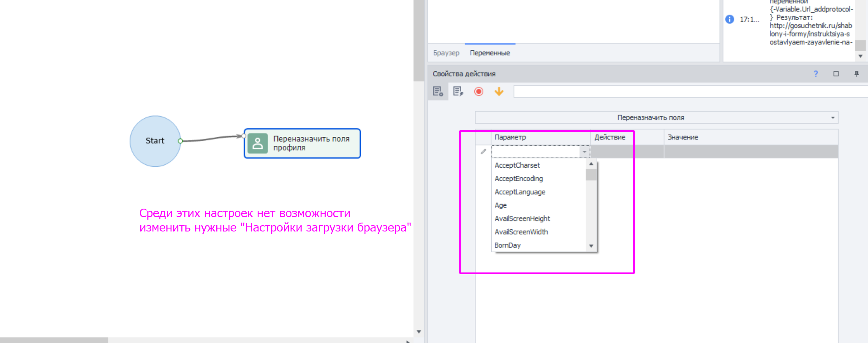This screenshot has width=868, height=343.
Task: Select the Переназначить поля профиля action node
Action: [x=302, y=144]
